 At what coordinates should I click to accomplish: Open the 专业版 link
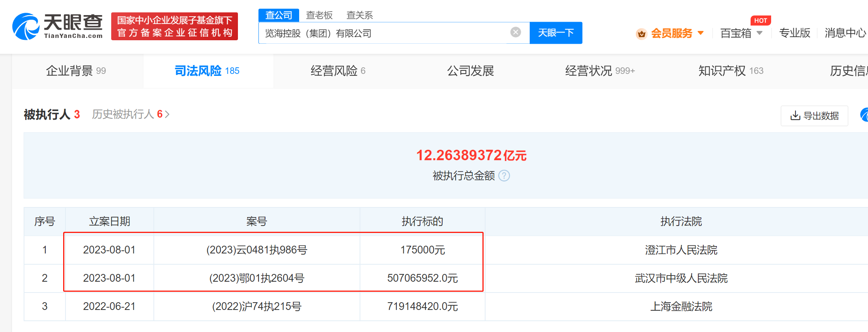click(x=794, y=33)
